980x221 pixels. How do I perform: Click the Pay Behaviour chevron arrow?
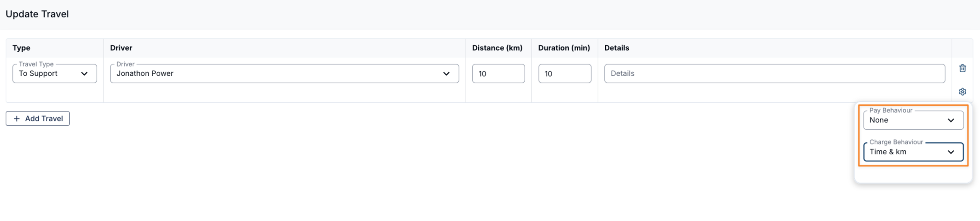tap(951, 121)
